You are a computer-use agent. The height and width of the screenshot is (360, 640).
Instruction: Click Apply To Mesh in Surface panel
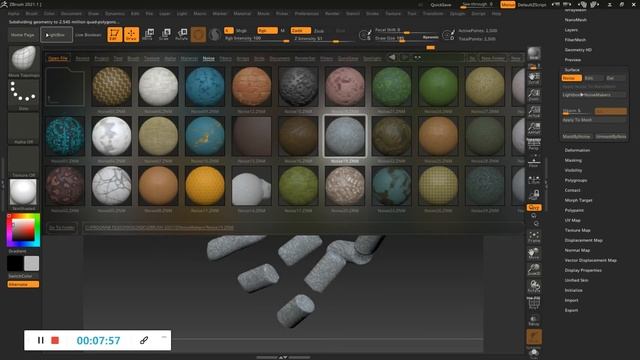(593, 120)
